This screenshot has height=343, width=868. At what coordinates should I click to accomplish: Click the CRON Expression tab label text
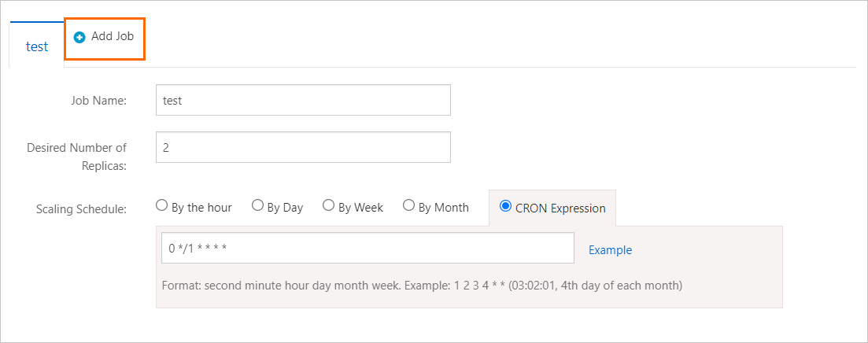[x=560, y=208]
